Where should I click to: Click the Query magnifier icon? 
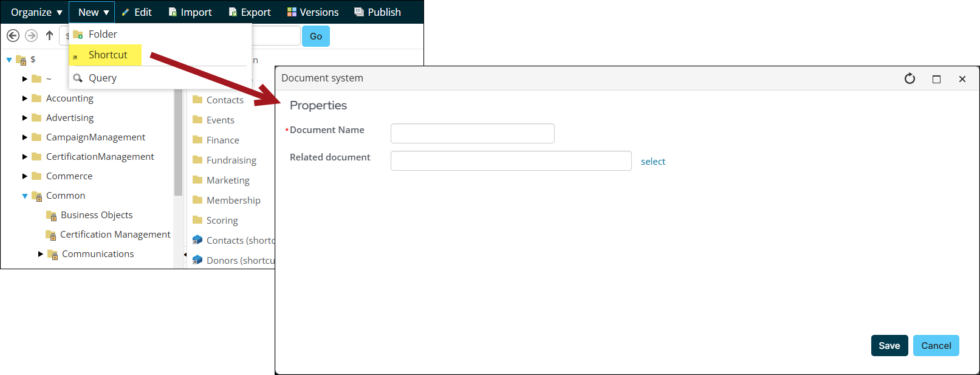78,78
